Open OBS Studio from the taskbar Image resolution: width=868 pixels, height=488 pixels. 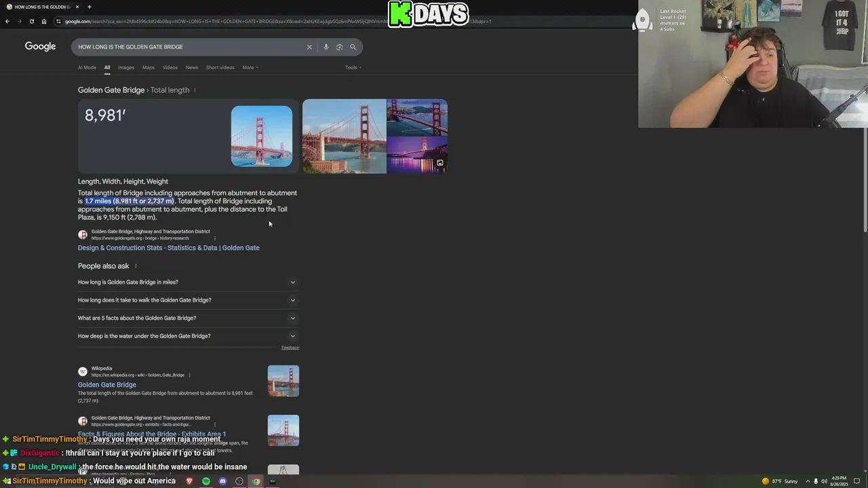click(239, 481)
